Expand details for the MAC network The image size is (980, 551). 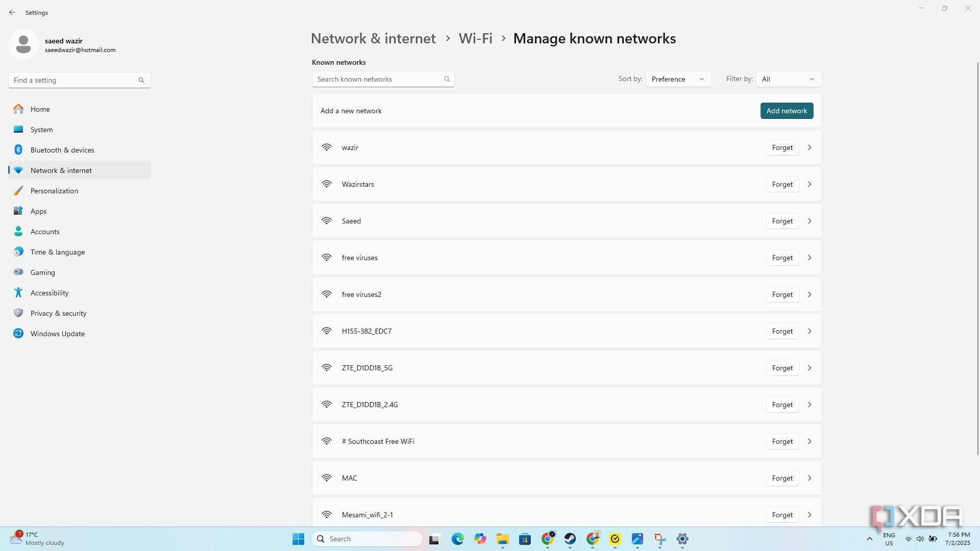[x=810, y=478]
